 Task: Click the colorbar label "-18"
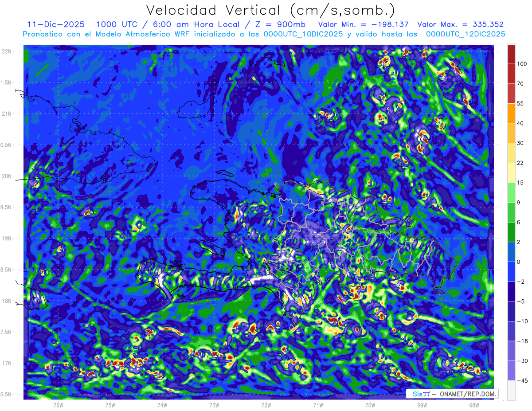coord(521,341)
